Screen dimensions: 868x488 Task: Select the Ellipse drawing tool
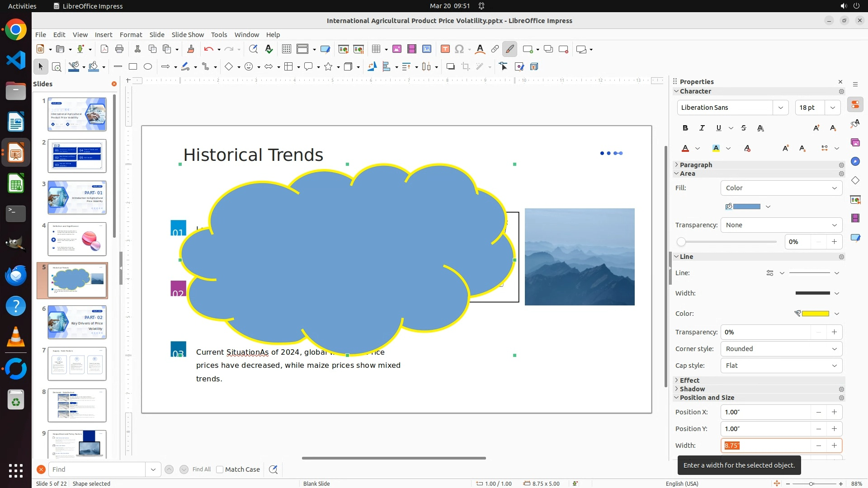tap(148, 67)
